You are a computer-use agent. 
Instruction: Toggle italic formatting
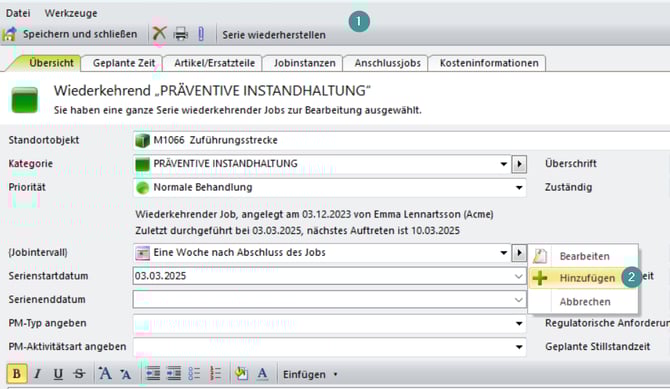pyautogui.click(x=38, y=374)
